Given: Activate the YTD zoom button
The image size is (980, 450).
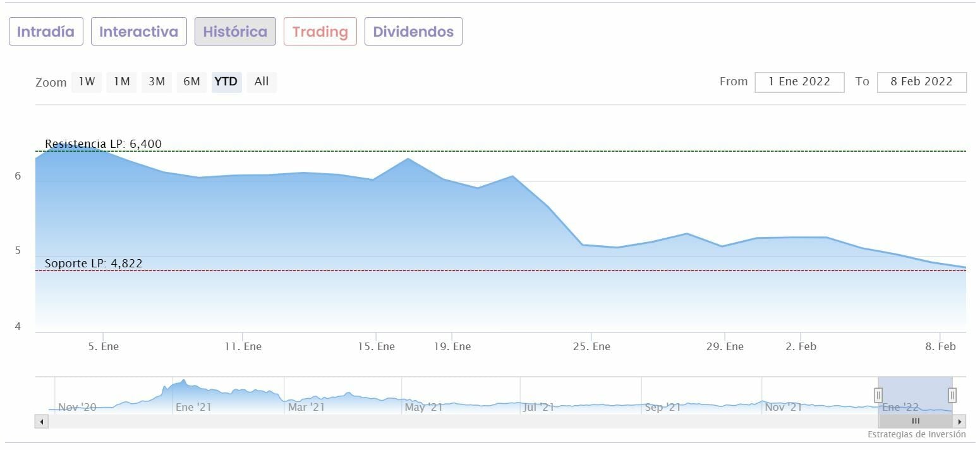Looking at the screenshot, I should point(226,82).
